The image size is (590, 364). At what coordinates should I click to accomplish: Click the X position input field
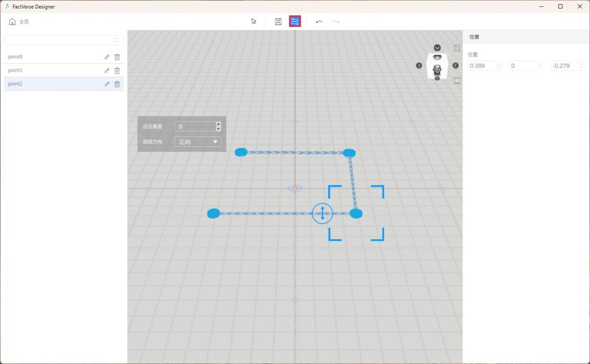click(482, 66)
